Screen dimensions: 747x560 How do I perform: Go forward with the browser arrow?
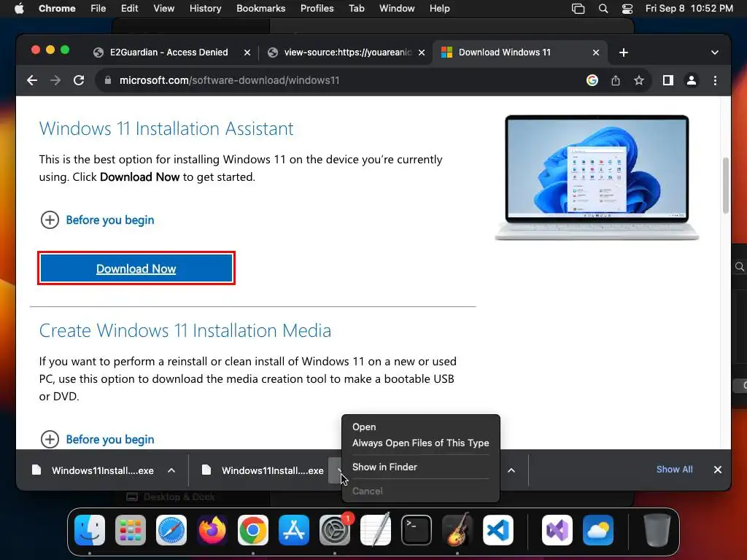55,80
